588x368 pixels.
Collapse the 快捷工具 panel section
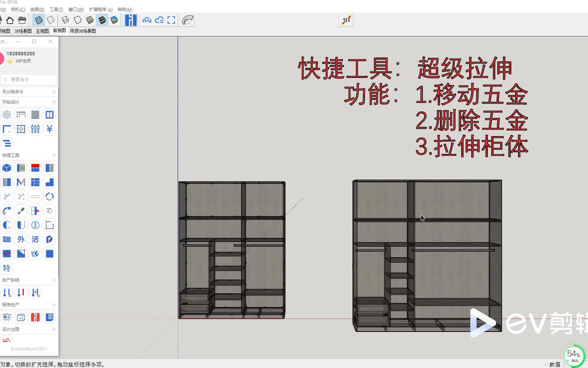(54, 155)
